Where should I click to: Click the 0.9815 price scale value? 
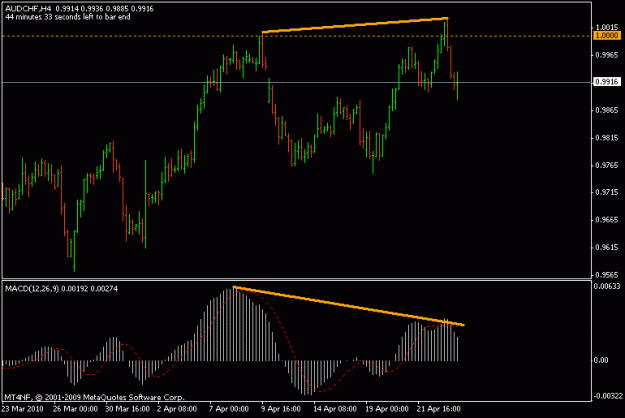click(607, 138)
